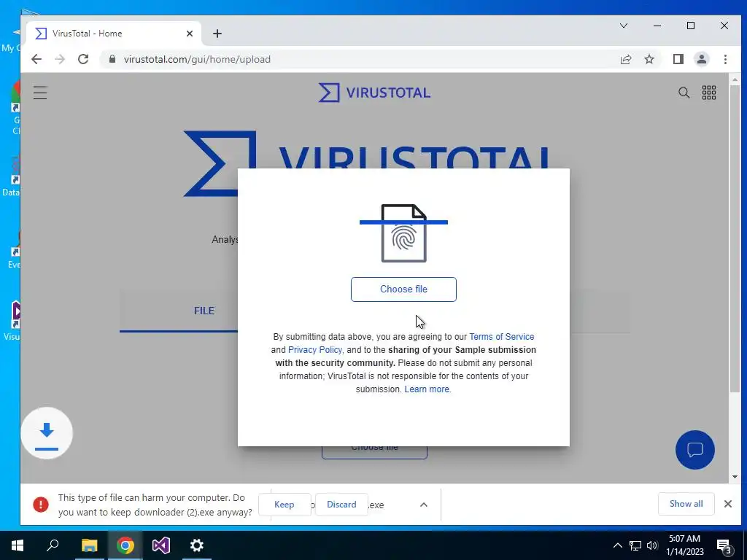Click the volume speaker tray icon
The height and width of the screenshot is (560, 747).
pyautogui.click(x=652, y=545)
